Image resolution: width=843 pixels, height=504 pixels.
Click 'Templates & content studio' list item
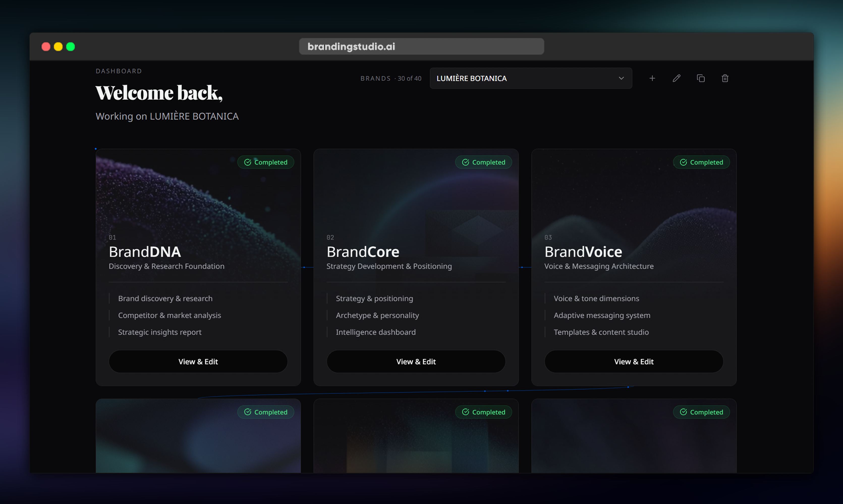coord(601,332)
